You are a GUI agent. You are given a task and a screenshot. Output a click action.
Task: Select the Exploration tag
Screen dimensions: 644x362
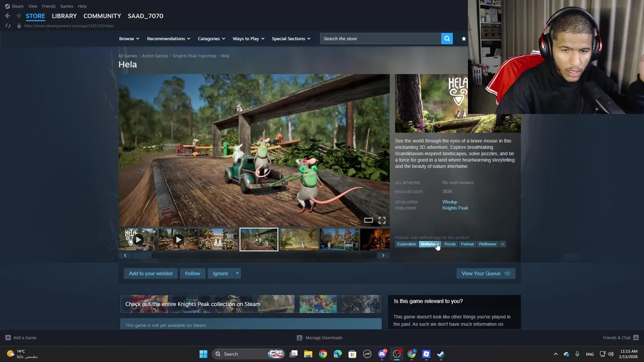click(407, 244)
